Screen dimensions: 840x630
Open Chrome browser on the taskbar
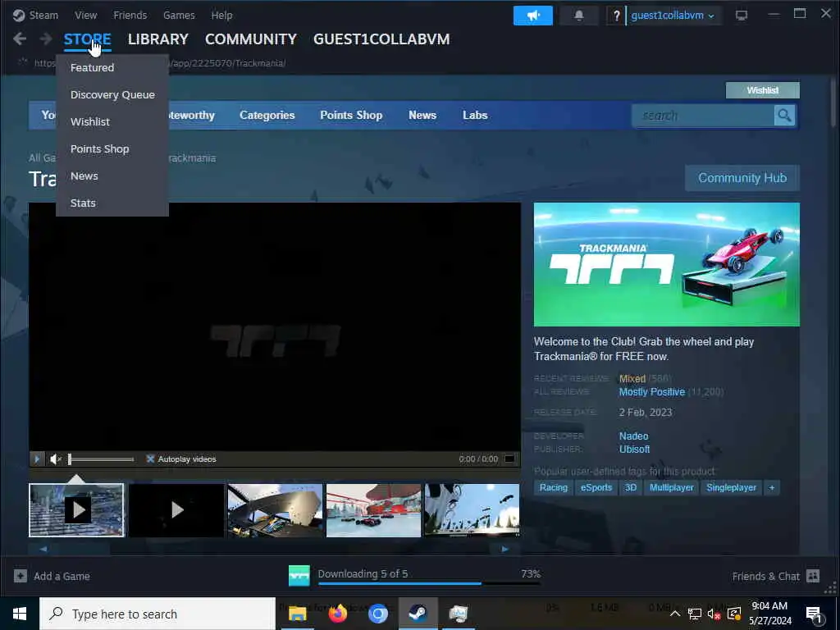(377, 614)
